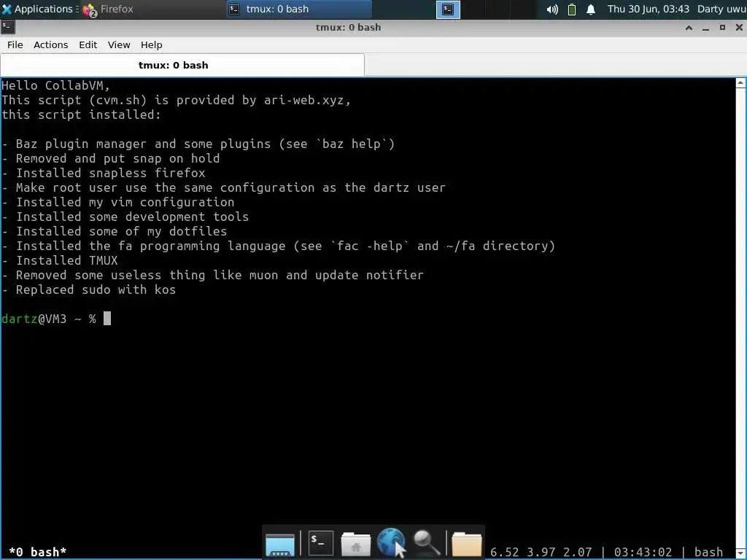The width and height of the screenshot is (747, 560).
Task: Roll up window with the up-arrow button
Action: tap(689, 28)
